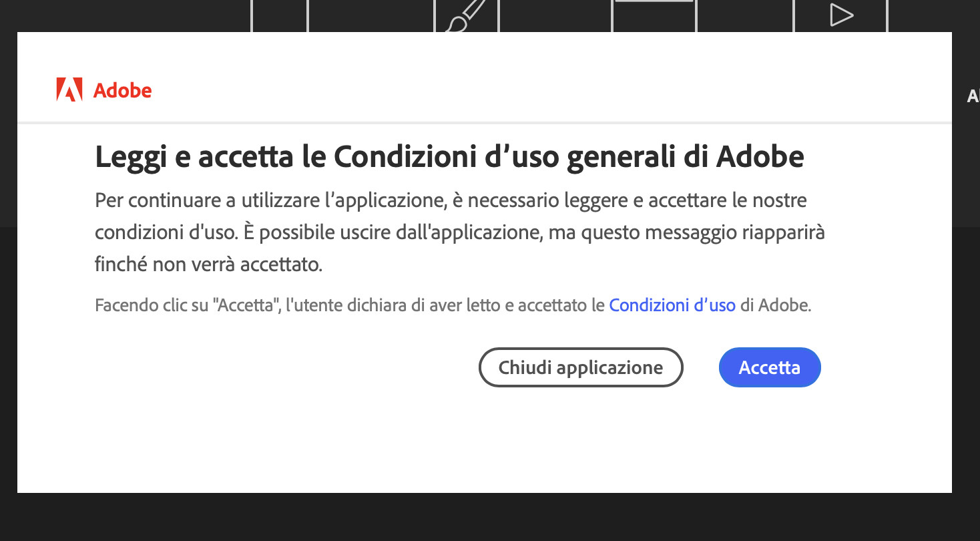
Task: Click the text line starting Per continuare
Action: point(451,200)
